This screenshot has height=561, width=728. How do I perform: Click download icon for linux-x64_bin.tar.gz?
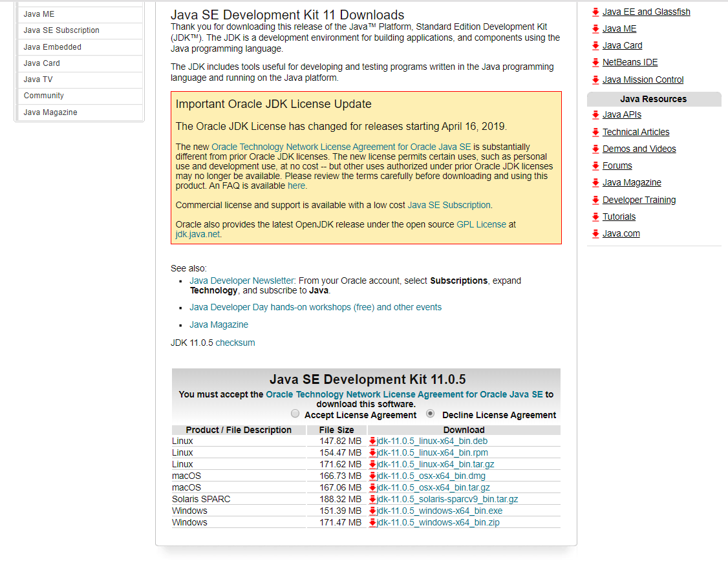coord(372,464)
